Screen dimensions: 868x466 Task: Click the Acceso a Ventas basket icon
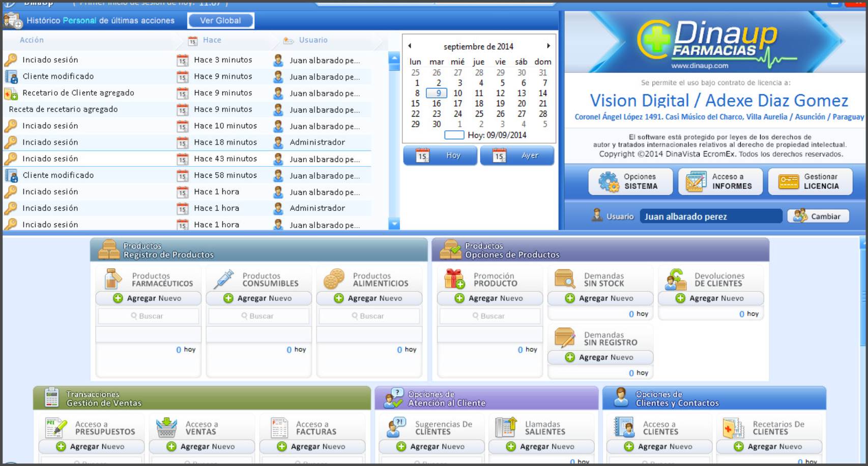[x=166, y=427]
